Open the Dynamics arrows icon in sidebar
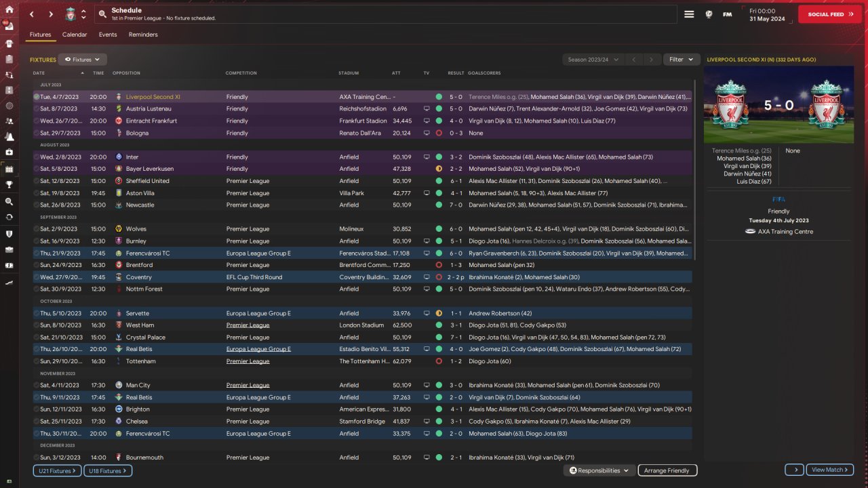The height and width of the screenshot is (488, 868). point(9,75)
